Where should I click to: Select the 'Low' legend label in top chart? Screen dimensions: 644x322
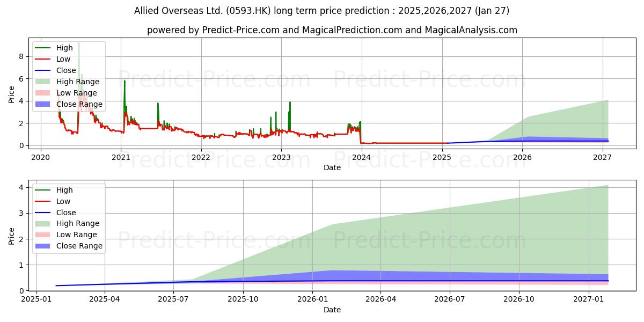pyautogui.click(x=64, y=59)
